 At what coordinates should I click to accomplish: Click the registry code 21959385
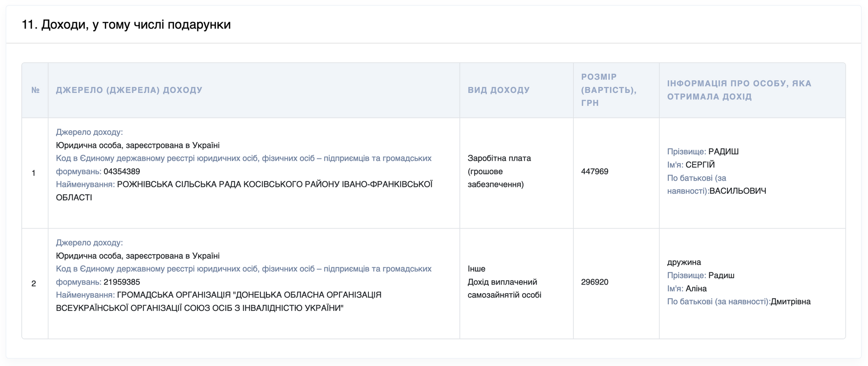[x=122, y=282]
